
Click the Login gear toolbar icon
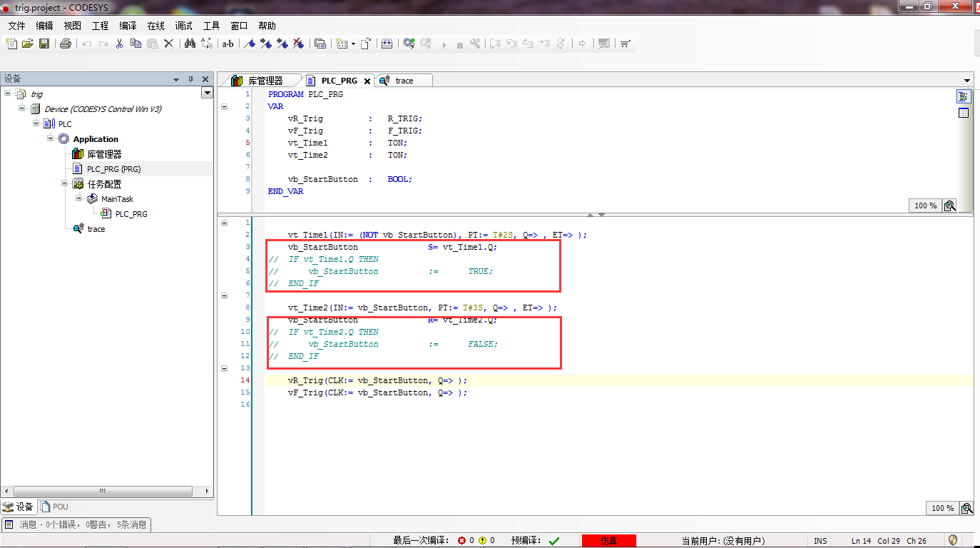pos(409,44)
